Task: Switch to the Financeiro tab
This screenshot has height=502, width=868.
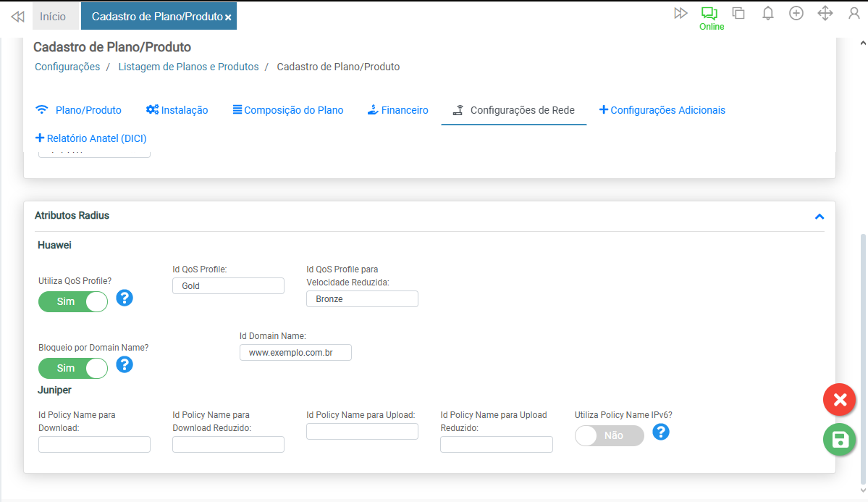Action: 397,110
